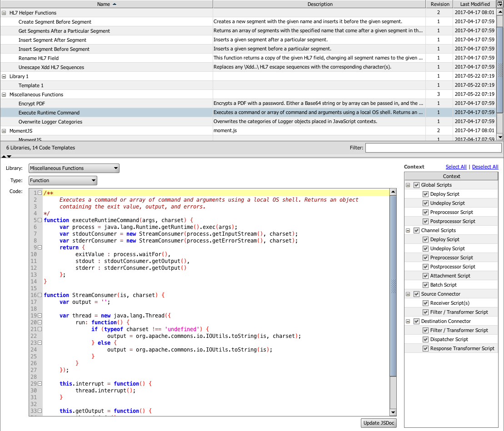Collapse the JSDoc comment at line 1
This screenshot has height=431, width=504.
click(x=40, y=193)
